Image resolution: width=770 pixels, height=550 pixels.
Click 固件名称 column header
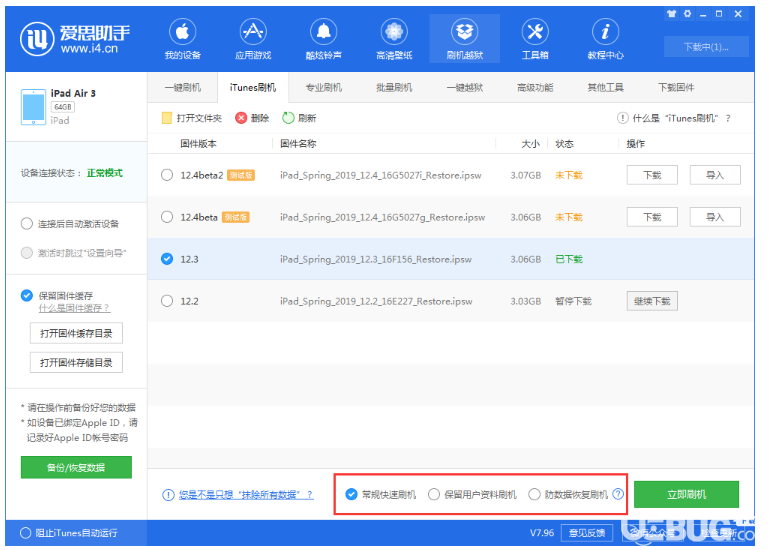[x=298, y=144]
